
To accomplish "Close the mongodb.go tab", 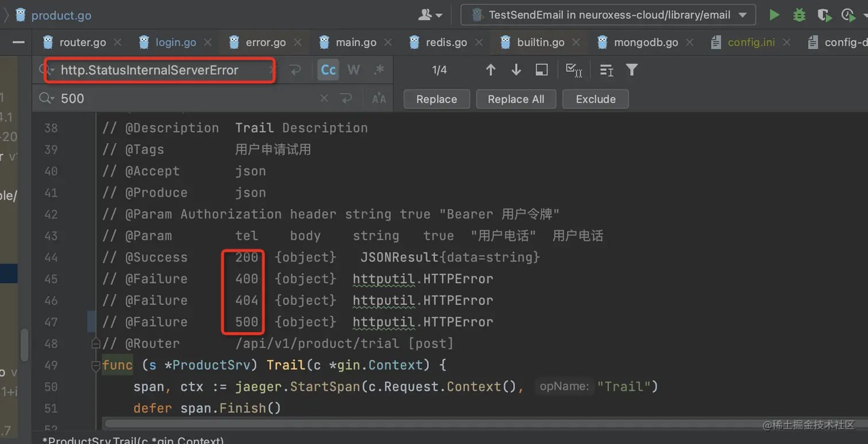I will click(690, 43).
